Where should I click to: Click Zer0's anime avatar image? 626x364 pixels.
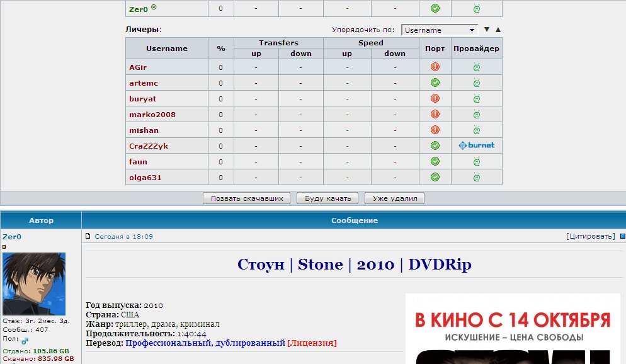coord(34,284)
